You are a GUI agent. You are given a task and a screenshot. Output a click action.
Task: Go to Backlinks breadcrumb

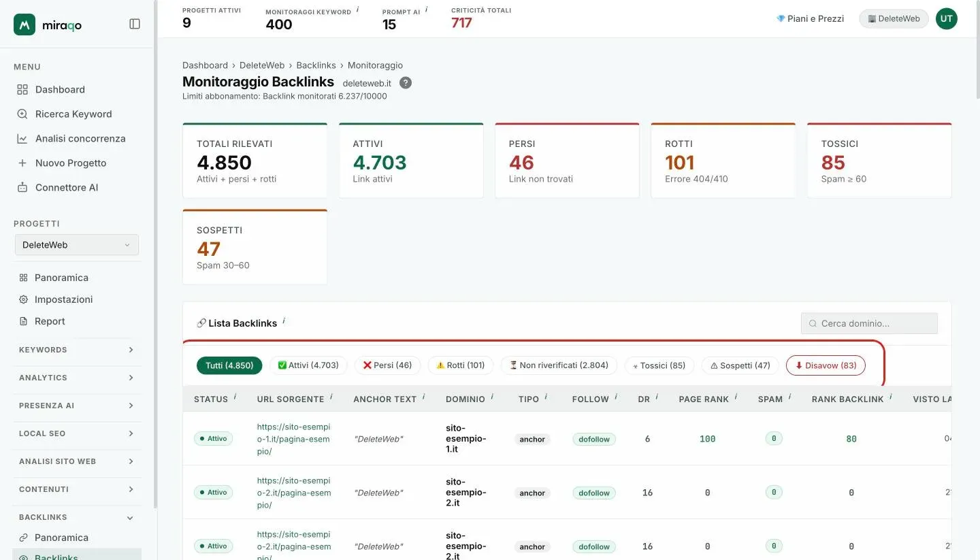(316, 65)
